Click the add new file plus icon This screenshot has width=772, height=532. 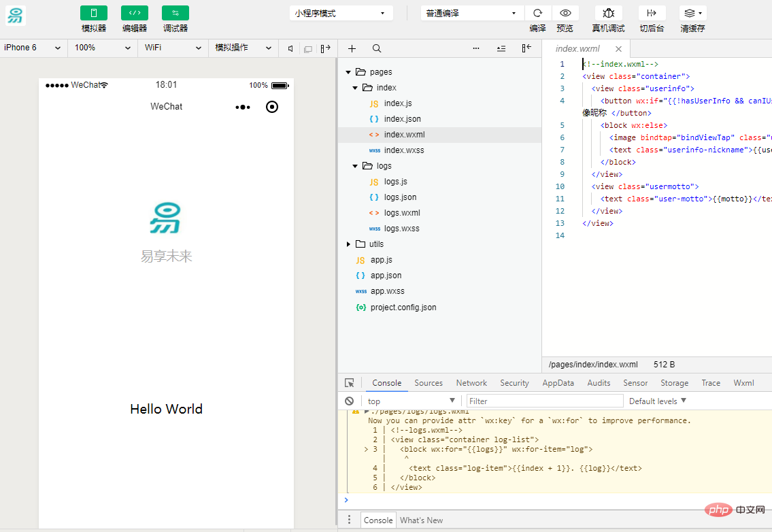point(352,48)
